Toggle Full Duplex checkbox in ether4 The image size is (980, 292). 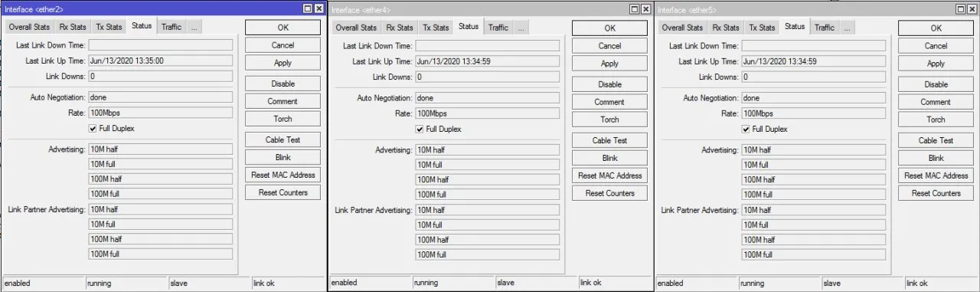click(420, 130)
